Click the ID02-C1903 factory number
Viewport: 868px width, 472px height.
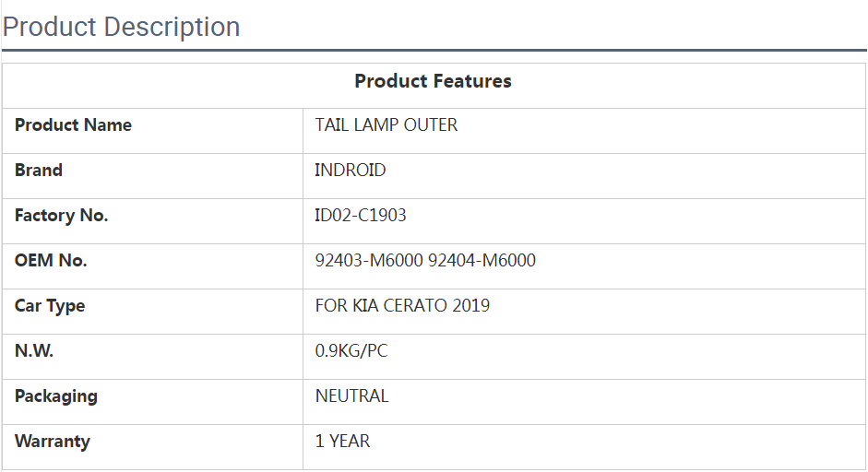tap(360, 216)
